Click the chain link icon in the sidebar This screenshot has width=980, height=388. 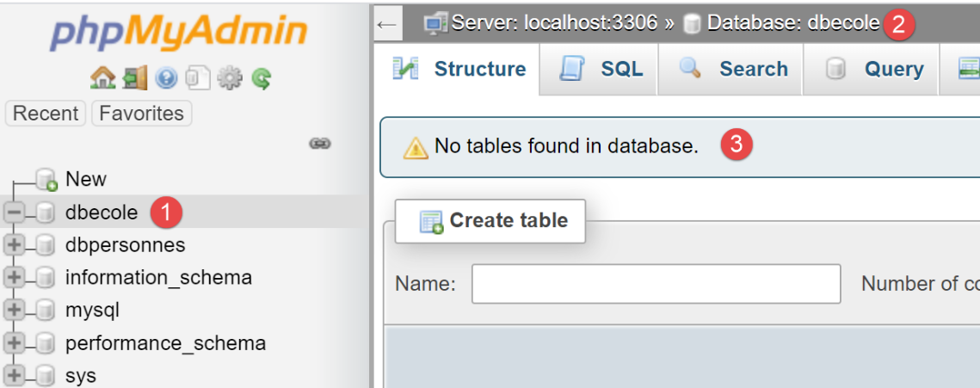click(320, 144)
